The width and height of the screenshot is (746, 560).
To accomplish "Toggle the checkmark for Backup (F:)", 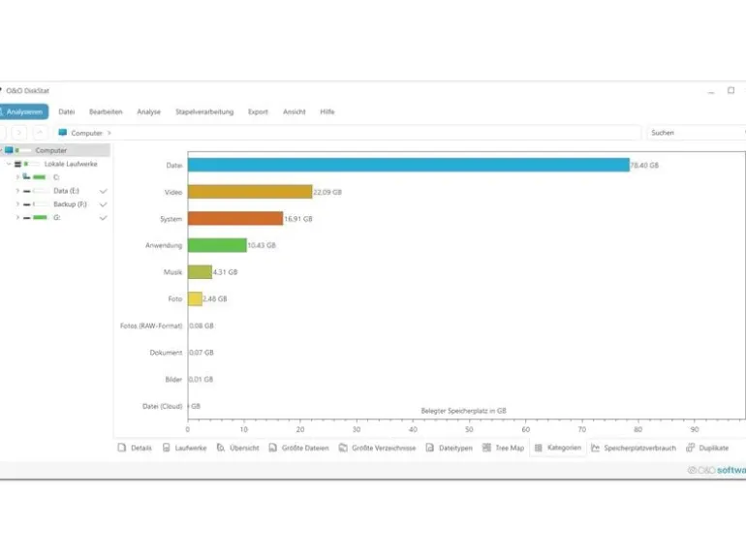I will (103, 204).
